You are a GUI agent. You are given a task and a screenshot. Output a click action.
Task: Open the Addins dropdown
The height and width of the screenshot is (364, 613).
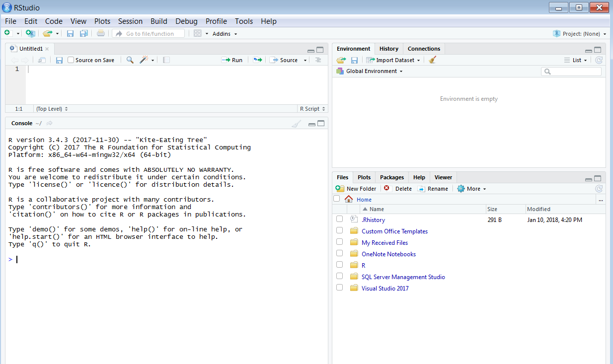(x=224, y=33)
